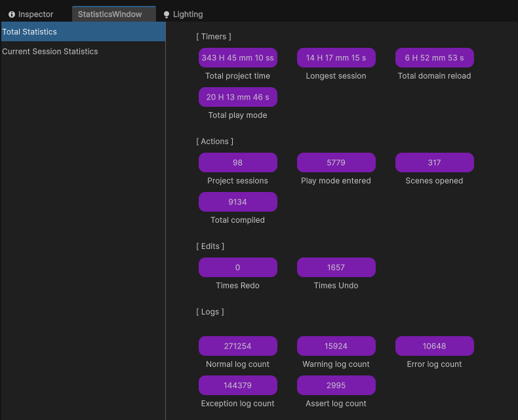Open Current Session Statistics in the sidebar

(x=50, y=51)
